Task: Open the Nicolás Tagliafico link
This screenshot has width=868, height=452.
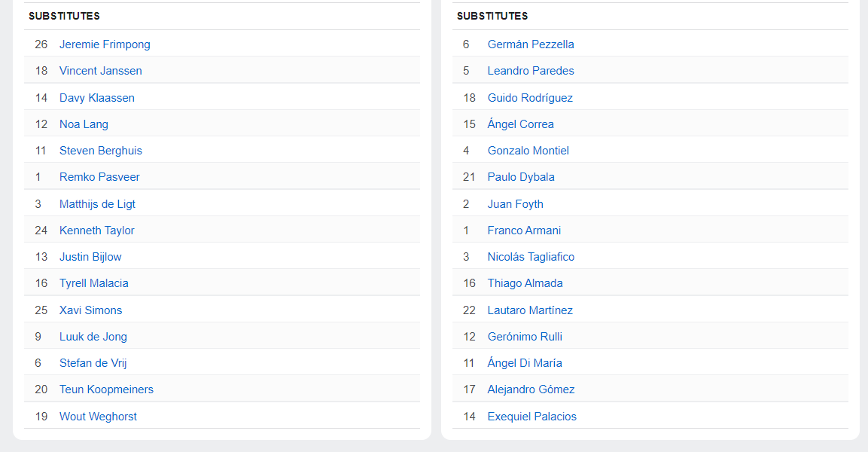Action: point(531,257)
